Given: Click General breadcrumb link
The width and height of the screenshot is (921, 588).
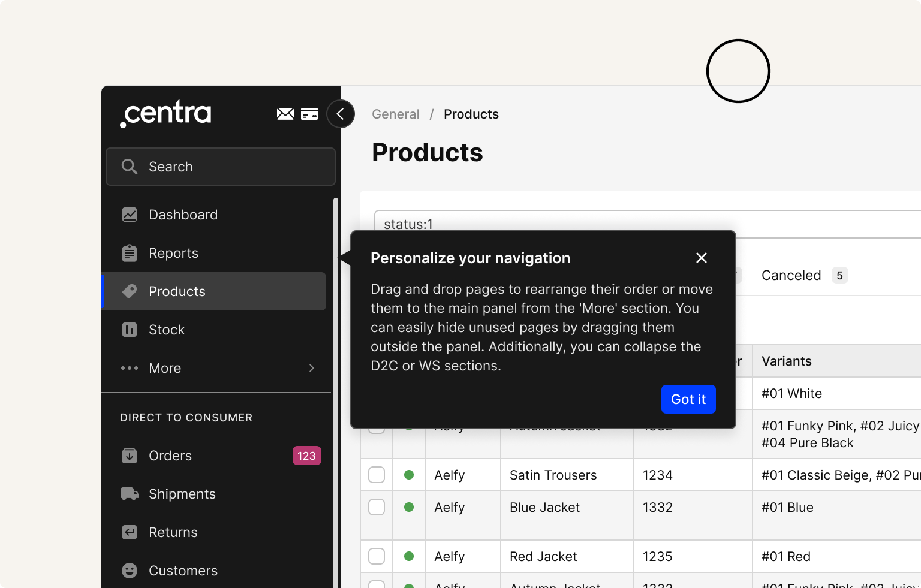Looking at the screenshot, I should (395, 114).
